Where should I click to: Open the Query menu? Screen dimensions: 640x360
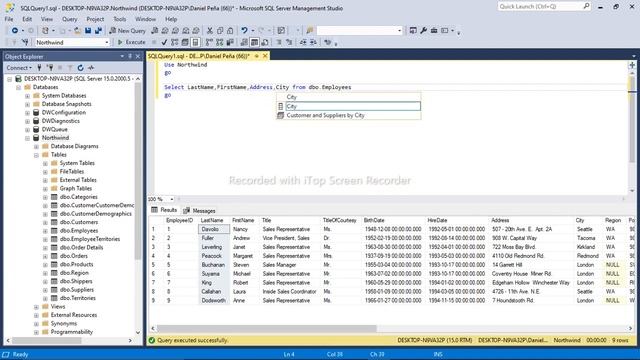[69, 19]
